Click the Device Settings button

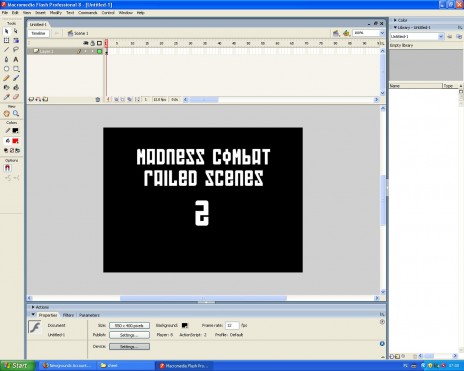pos(129,347)
